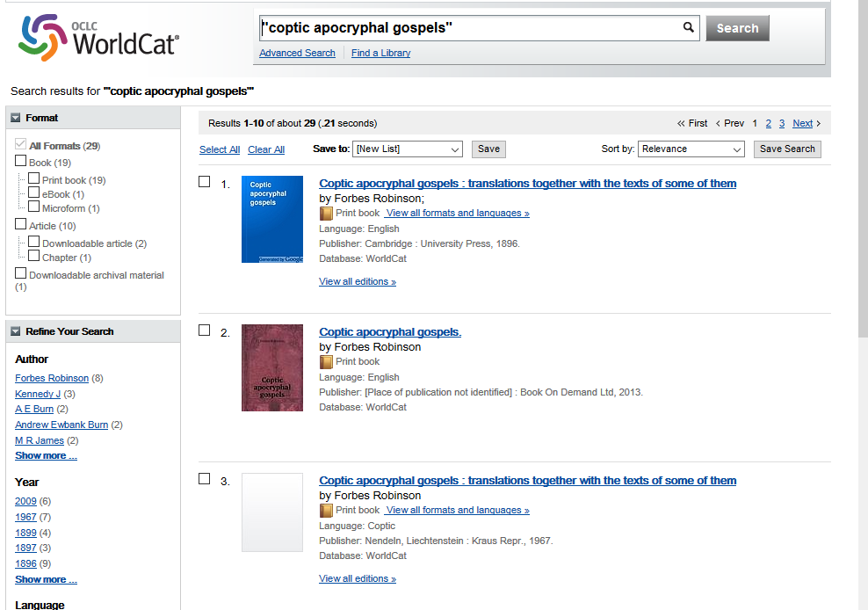This screenshot has width=868, height=610.
Task: Collapse the Format panel using its arrow icon
Action: [x=15, y=117]
